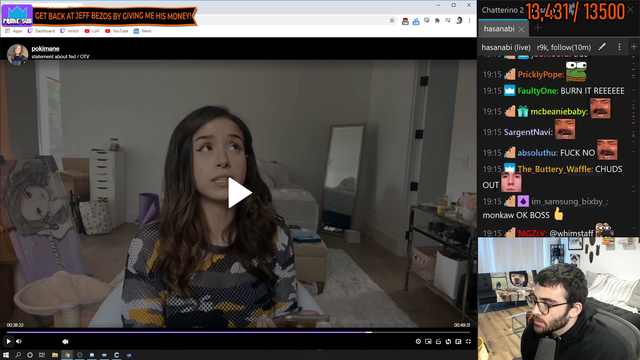This screenshot has height=360, width=640.
Task: Click the gift subscriber badge beside mcbeaniebaby
Action: click(523, 111)
